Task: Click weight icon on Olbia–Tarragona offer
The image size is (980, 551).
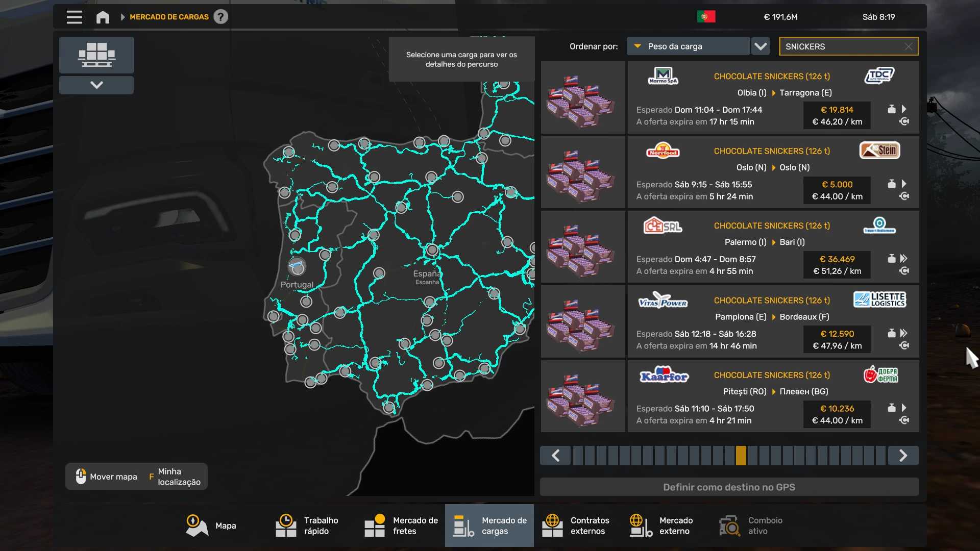Action: 891,109
